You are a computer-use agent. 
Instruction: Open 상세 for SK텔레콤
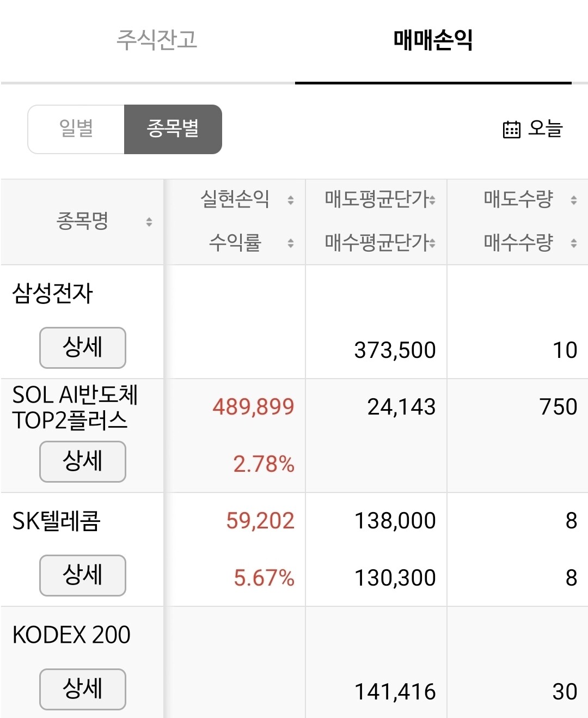(x=83, y=575)
